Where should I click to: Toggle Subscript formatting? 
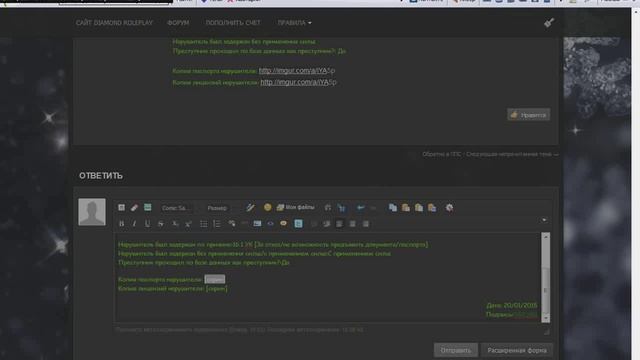pyautogui.click(x=175, y=224)
